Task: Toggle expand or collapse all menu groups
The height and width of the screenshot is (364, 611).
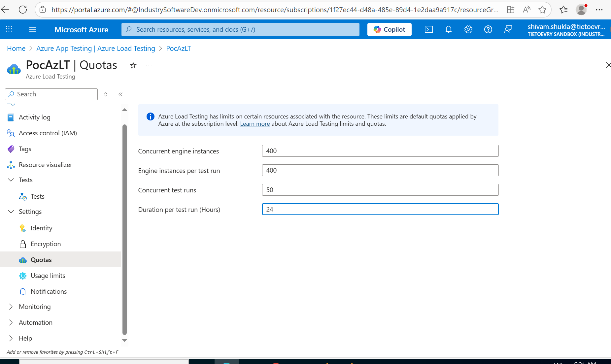Action: (106, 94)
